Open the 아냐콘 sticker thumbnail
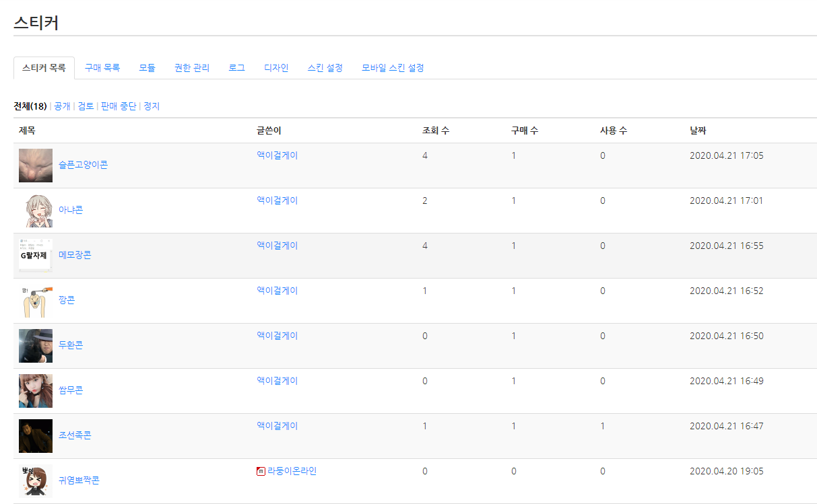This screenshot has width=817, height=504. click(x=36, y=211)
